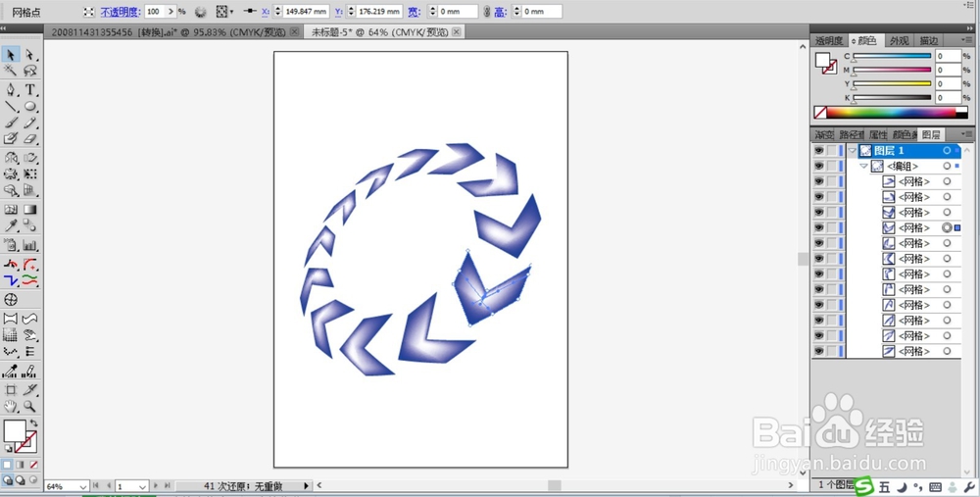Select the Column Graph tool

[30, 245]
